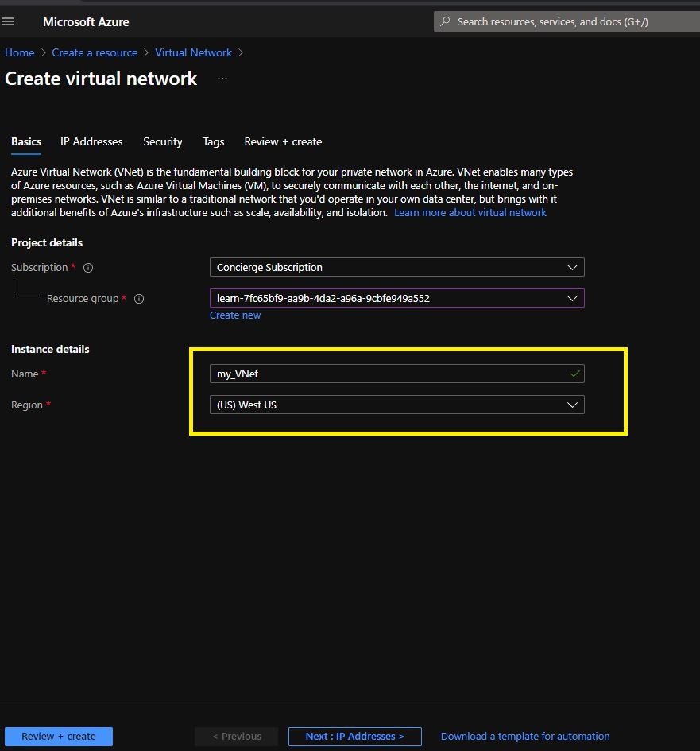Click the Previous button
Viewport: 700px width, 751px height.
point(237,736)
